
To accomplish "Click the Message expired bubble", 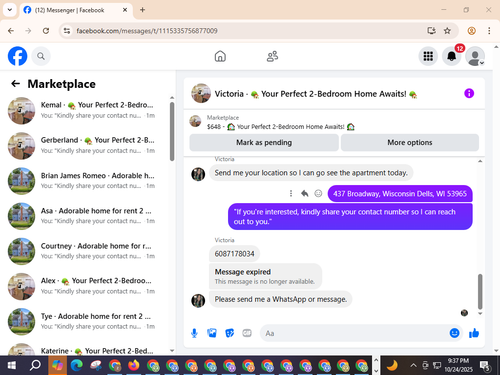I will click(265, 276).
